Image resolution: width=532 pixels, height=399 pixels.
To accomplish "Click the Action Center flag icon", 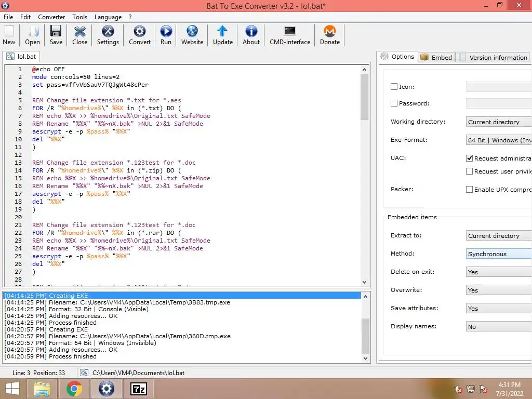I will pos(484,389).
